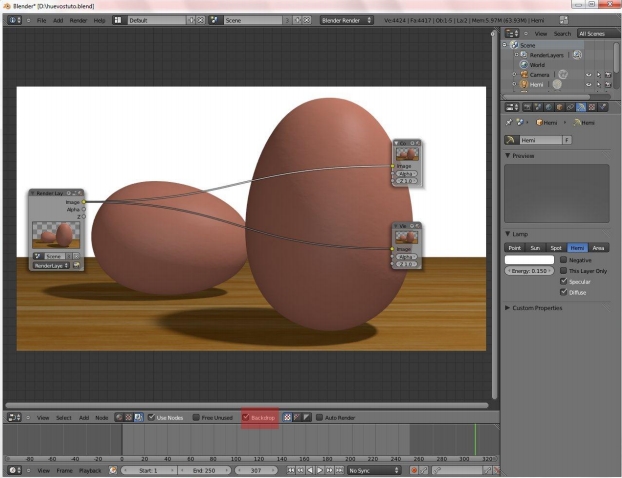Open the Texture properties tab
The width and height of the screenshot is (622, 478).
pyautogui.click(x=592, y=107)
